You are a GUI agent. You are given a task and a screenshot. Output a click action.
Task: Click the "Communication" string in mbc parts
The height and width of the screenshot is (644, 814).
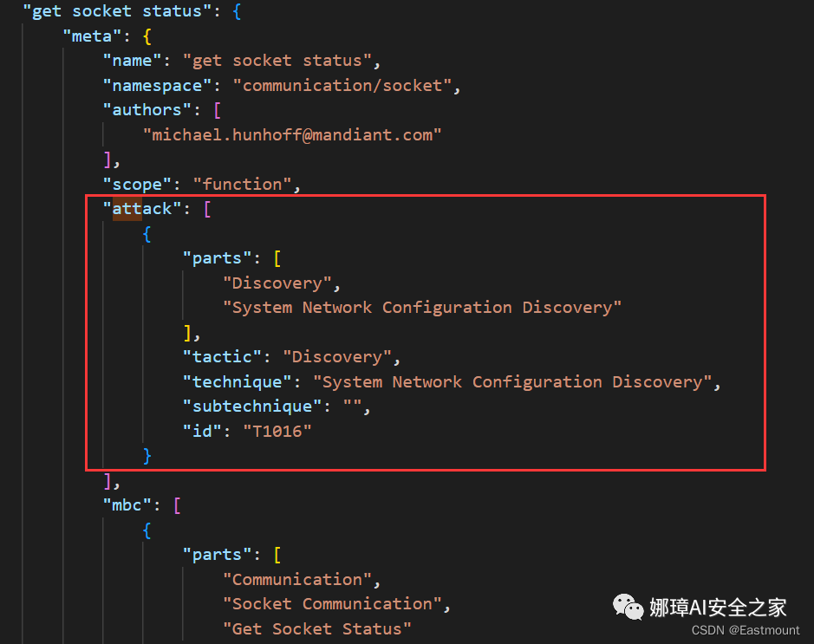tap(297, 580)
